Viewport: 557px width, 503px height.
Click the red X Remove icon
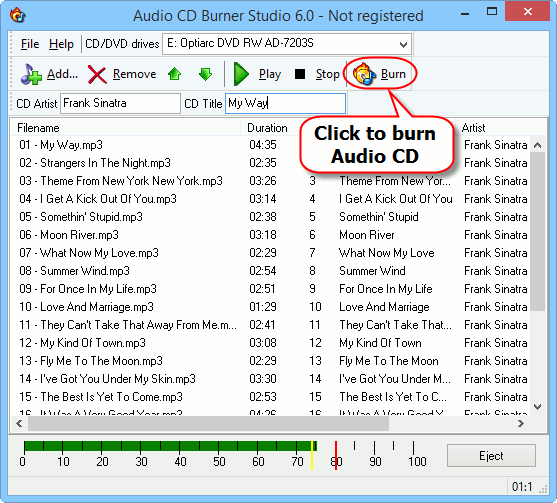coord(97,75)
